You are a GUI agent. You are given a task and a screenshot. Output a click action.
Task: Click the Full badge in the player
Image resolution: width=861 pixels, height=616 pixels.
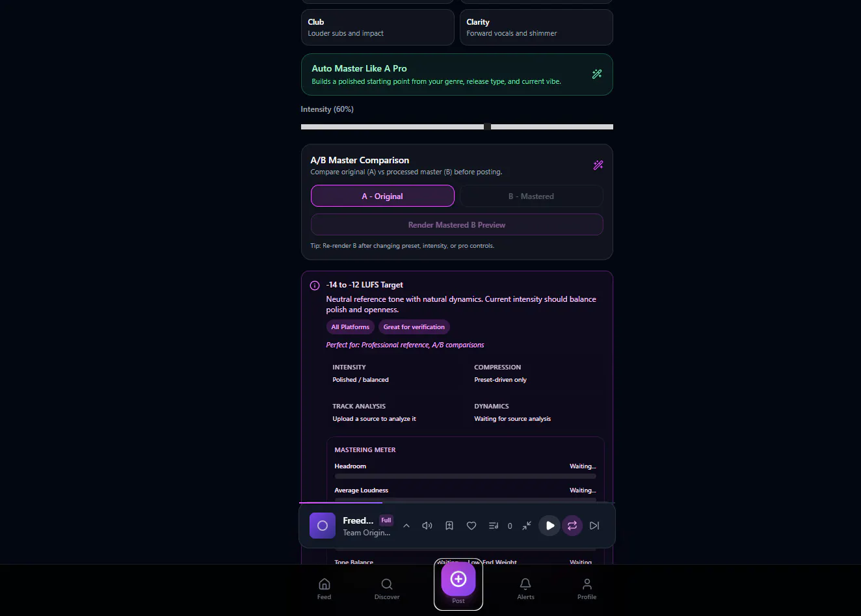pyautogui.click(x=386, y=520)
